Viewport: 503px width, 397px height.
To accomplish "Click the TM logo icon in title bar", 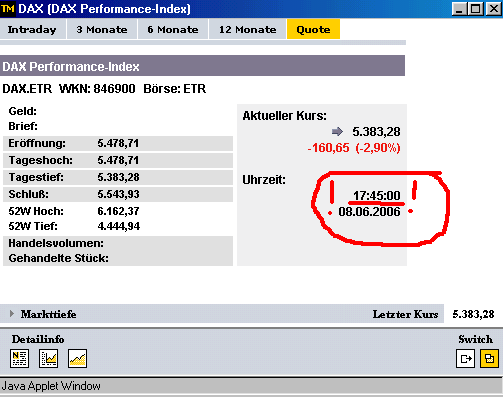I will pos(8,8).
